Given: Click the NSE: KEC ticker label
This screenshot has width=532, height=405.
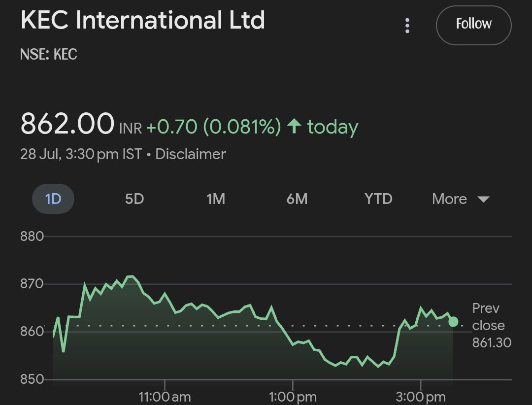Looking at the screenshot, I should pos(48,54).
